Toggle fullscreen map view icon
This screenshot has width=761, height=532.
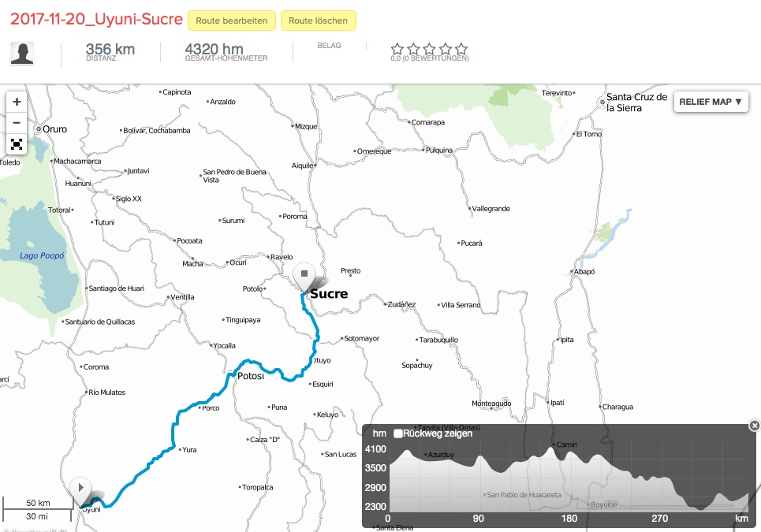tap(17, 144)
